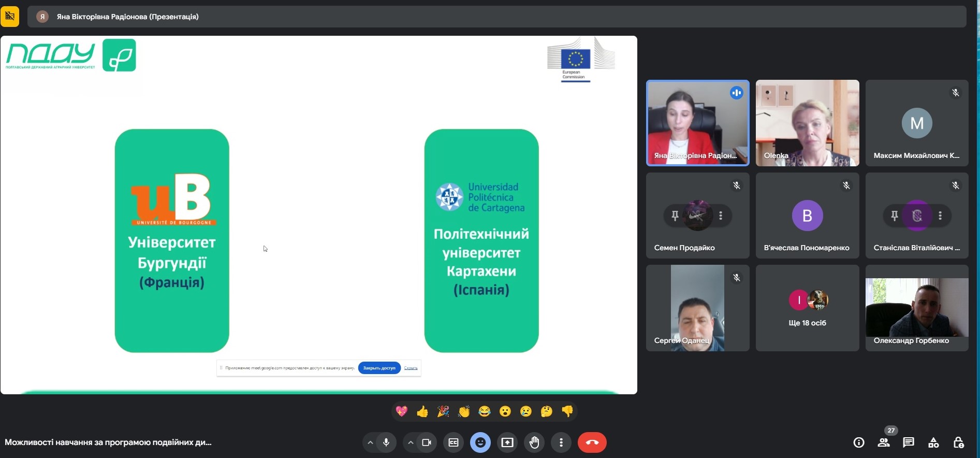The width and height of the screenshot is (980, 458).
Task: Send the sparkling heart reaction
Action: point(402,411)
